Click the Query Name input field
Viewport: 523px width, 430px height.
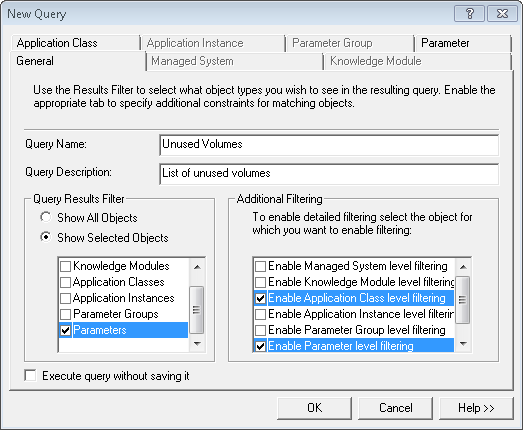(x=329, y=145)
